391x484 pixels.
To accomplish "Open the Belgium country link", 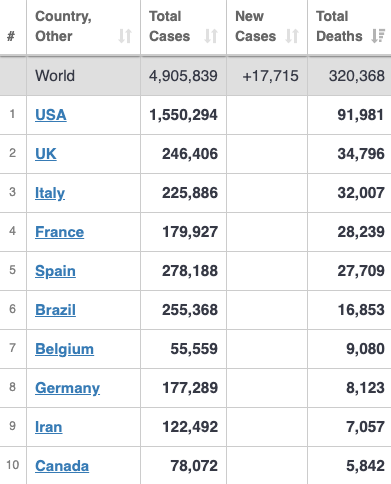I will (x=64, y=349).
